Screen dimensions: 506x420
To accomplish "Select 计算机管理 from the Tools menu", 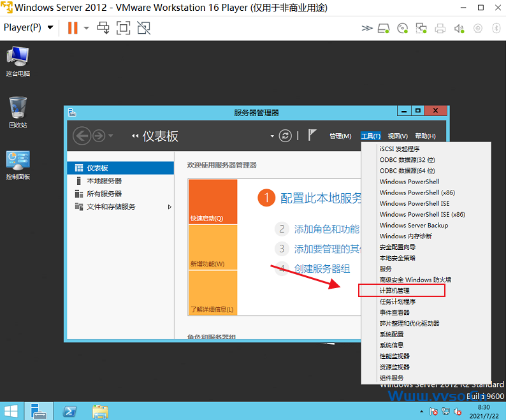I will [394, 291].
